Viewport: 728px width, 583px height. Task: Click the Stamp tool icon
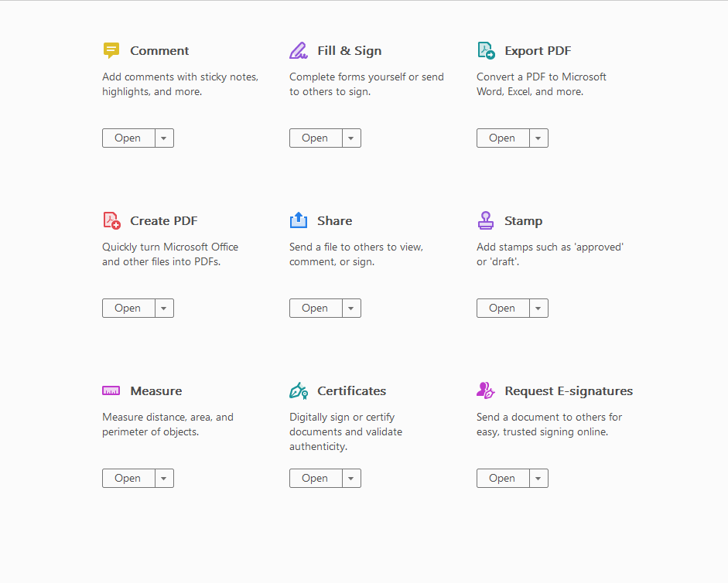(486, 220)
